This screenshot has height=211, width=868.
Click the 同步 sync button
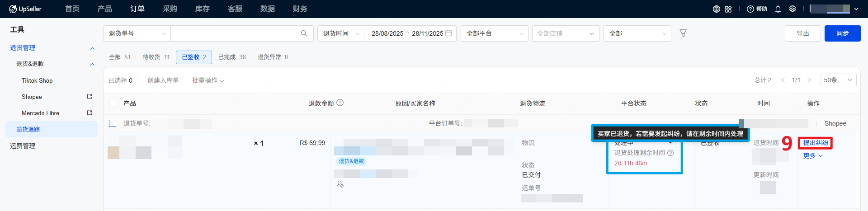tap(842, 33)
